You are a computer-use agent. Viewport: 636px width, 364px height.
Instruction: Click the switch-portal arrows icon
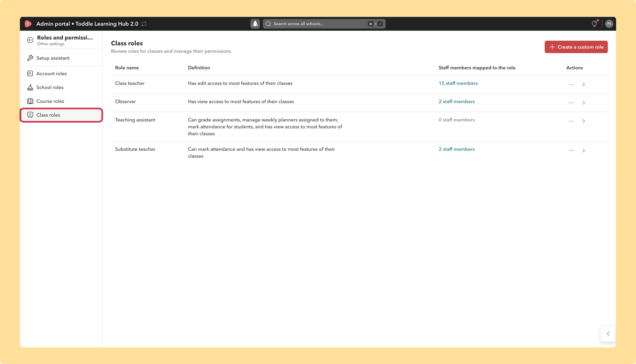point(144,24)
